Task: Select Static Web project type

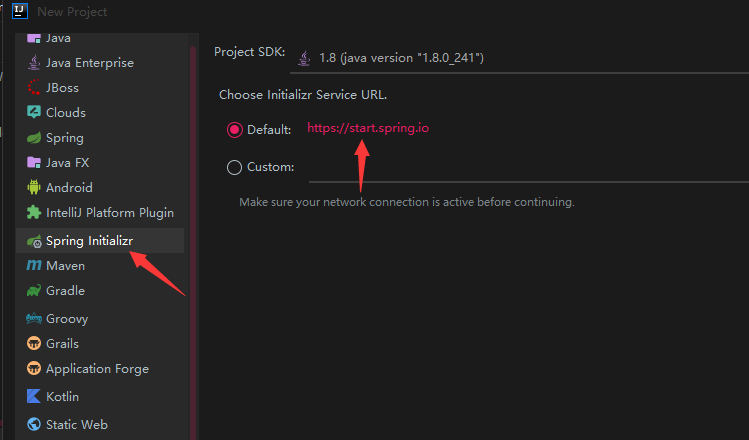Action: coord(76,424)
